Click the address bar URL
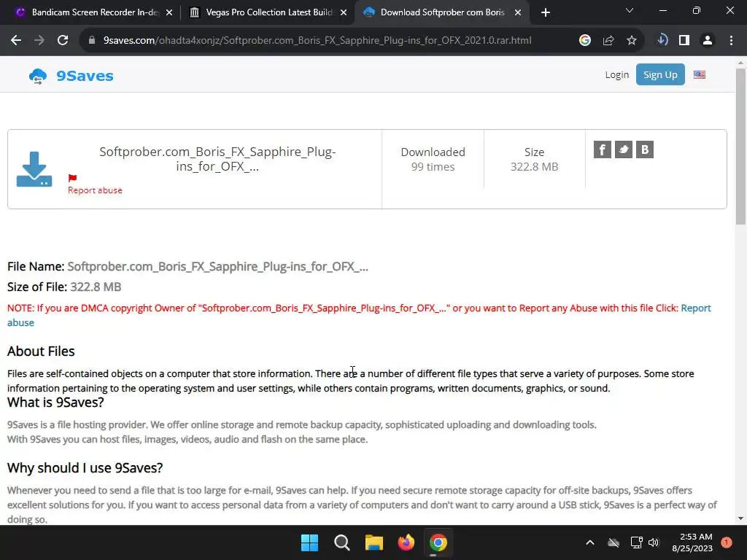The height and width of the screenshot is (560, 747). pyautogui.click(x=317, y=41)
